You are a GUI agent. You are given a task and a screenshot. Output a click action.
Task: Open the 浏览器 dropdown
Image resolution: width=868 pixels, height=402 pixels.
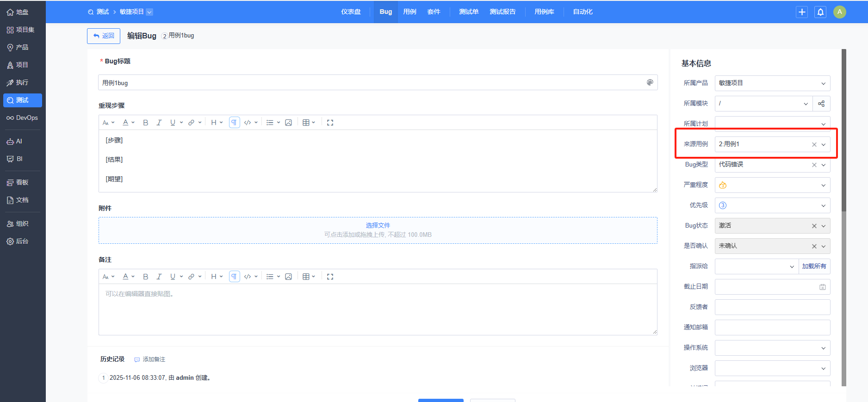click(x=772, y=368)
